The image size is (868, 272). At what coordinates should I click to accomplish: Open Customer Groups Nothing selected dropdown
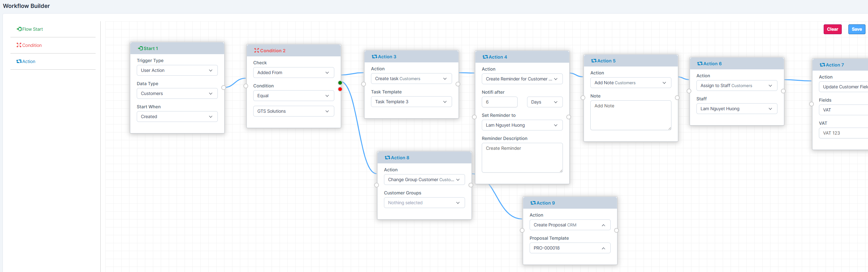tap(424, 203)
